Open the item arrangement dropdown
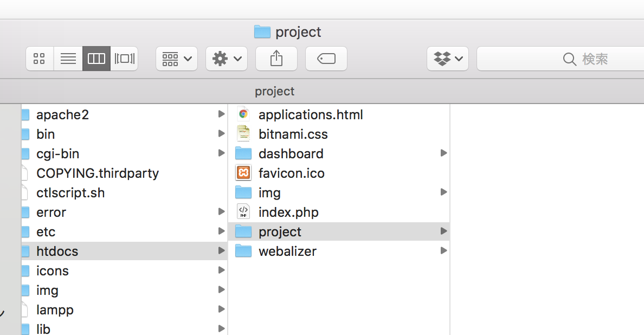The height and width of the screenshot is (335, 644). [x=177, y=59]
